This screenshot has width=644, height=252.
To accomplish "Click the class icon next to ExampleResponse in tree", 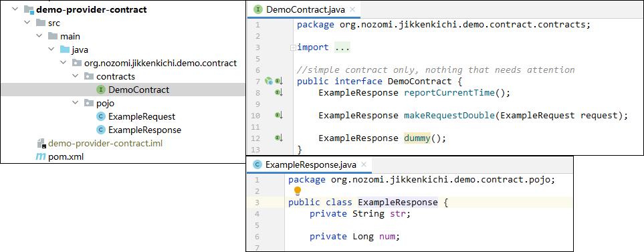I will 100,130.
